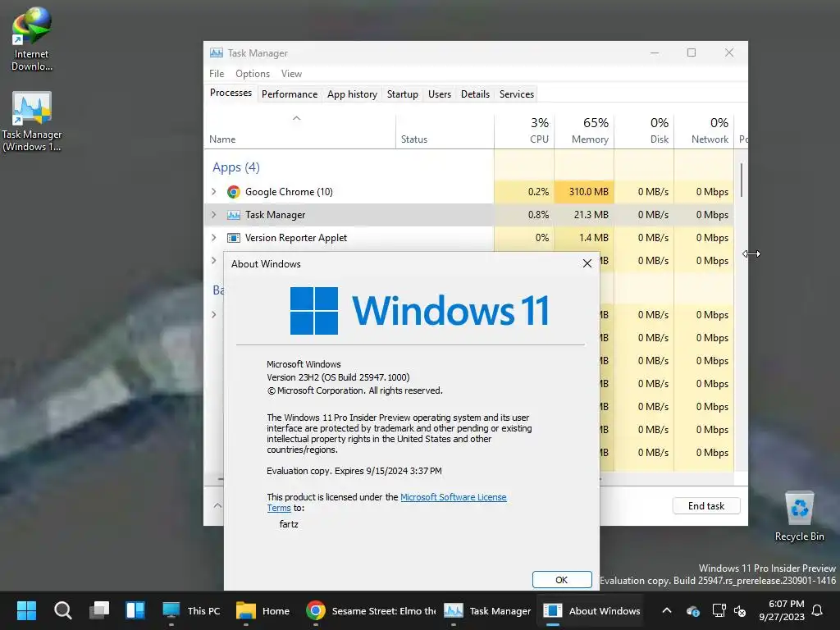Open taskbar Search
This screenshot has width=840, height=630.
coord(62,610)
